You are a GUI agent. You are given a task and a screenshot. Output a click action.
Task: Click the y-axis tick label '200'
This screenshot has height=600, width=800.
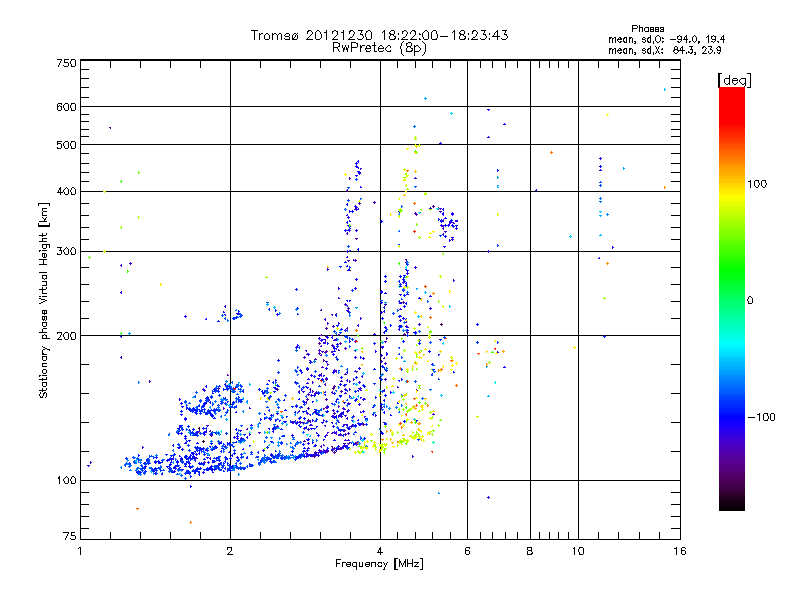(x=67, y=336)
